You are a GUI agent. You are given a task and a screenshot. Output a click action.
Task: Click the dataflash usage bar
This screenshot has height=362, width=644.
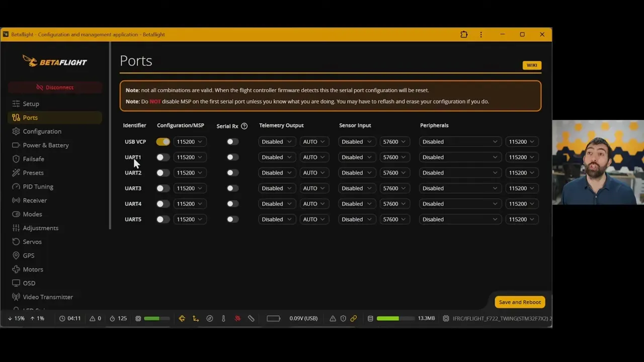point(395,319)
